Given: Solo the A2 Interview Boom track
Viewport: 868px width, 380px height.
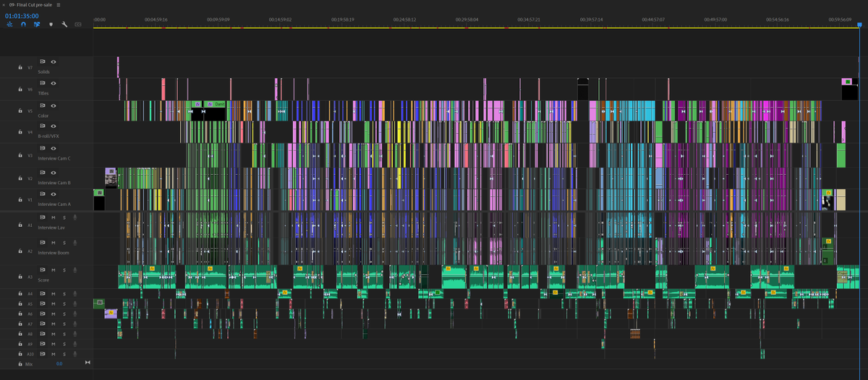Looking at the screenshot, I should pyautogui.click(x=64, y=242).
